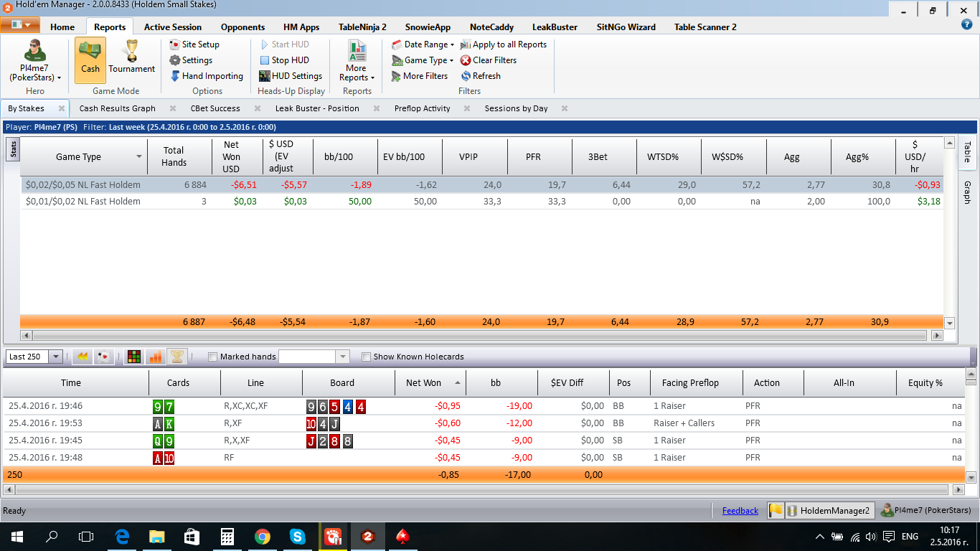The image size is (980, 551).
Task: Open Calculator from the taskbar
Action: (x=227, y=536)
